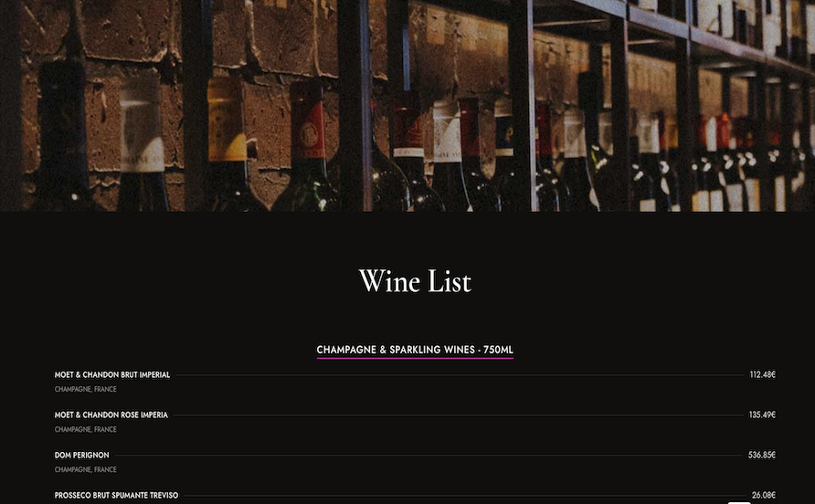This screenshot has width=815, height=504.
Task: Open the Moet & Chandon Rose Imperia entry
Action: click(111, 415)
